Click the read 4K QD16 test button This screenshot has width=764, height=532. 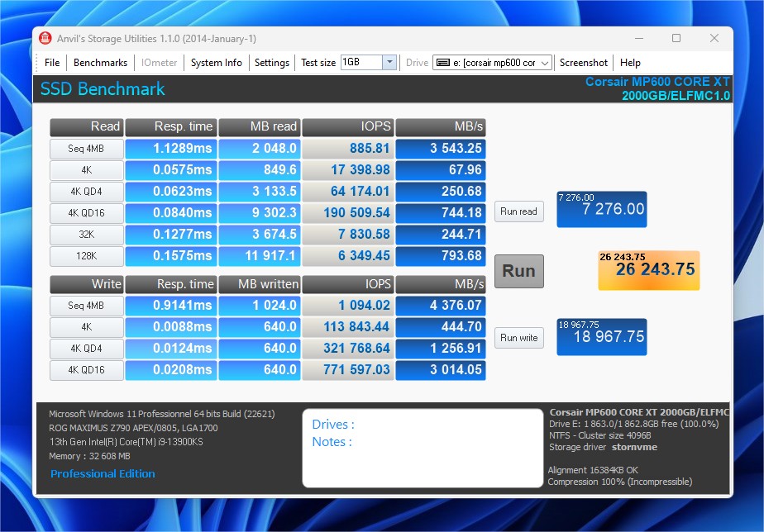tap(86, 213)
